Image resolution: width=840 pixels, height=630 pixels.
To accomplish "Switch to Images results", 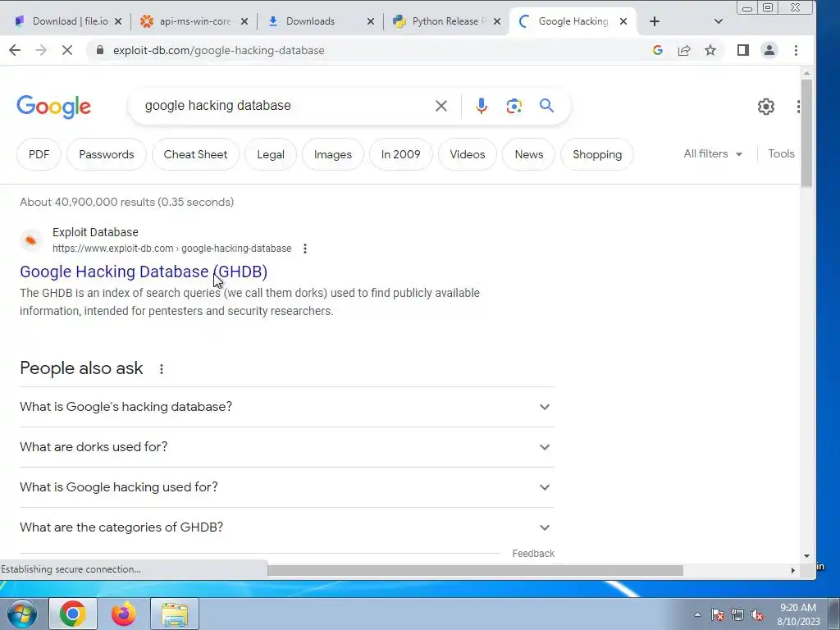I will click(x=333, y=154).
